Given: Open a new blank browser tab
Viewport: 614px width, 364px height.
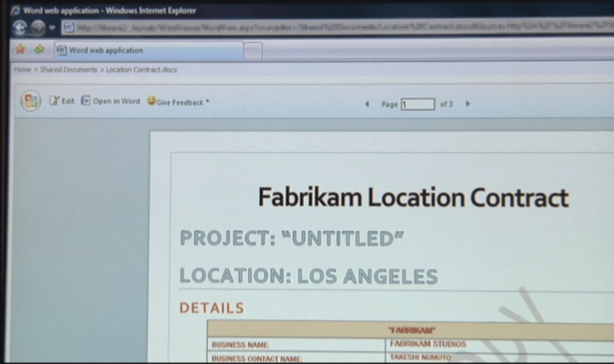Looking at the screenshot, I should pos(253,50).
